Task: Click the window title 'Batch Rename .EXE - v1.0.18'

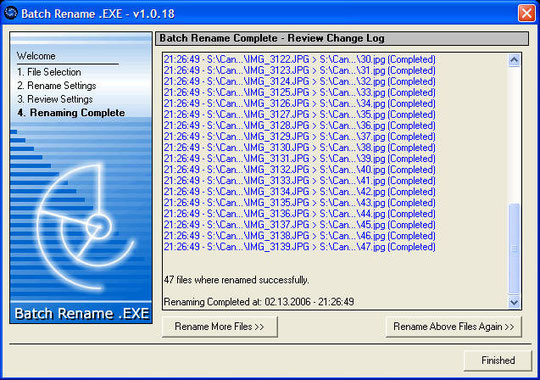Action: tap(98, 14)
